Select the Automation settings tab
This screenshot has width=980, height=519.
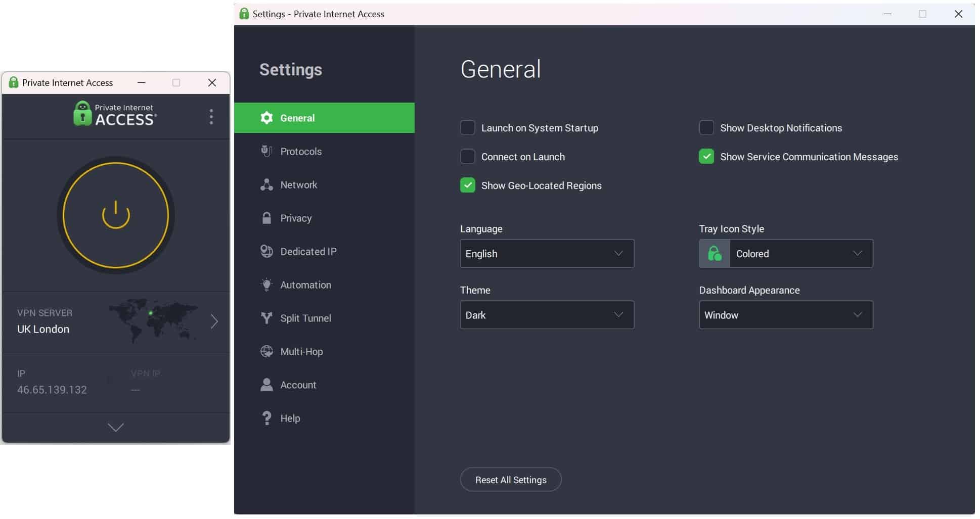(324, 285)
